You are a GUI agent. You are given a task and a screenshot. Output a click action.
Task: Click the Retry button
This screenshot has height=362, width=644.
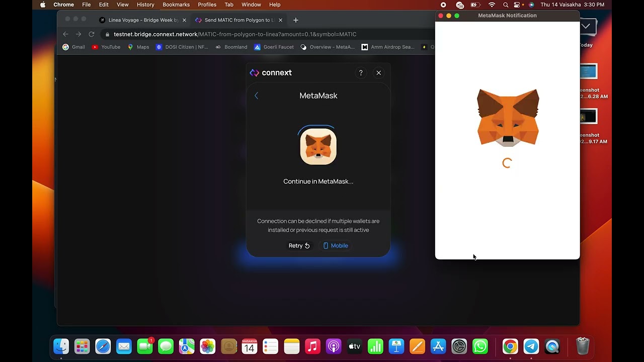[299, 245]
